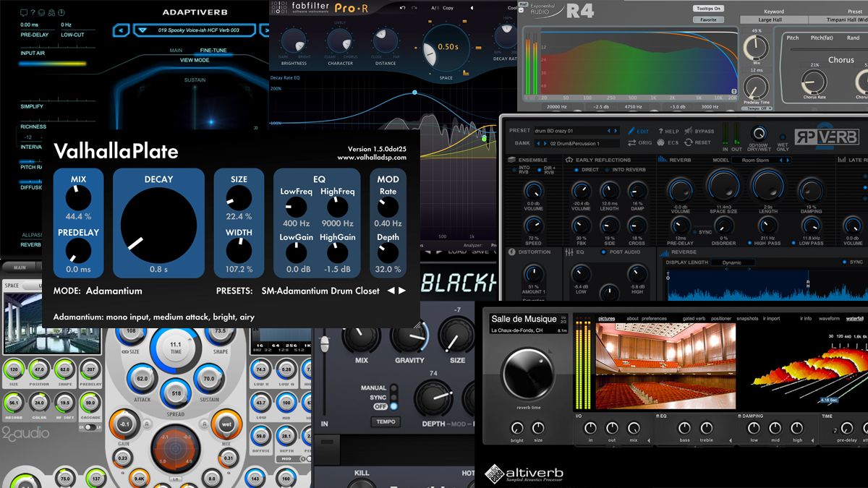Switch to the FINE-TUNE tab in Adaptiverb

(x=213, y=51)
